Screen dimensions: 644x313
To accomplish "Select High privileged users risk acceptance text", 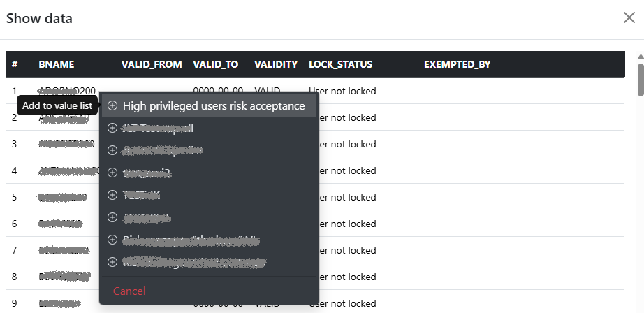I will [214, 106].
